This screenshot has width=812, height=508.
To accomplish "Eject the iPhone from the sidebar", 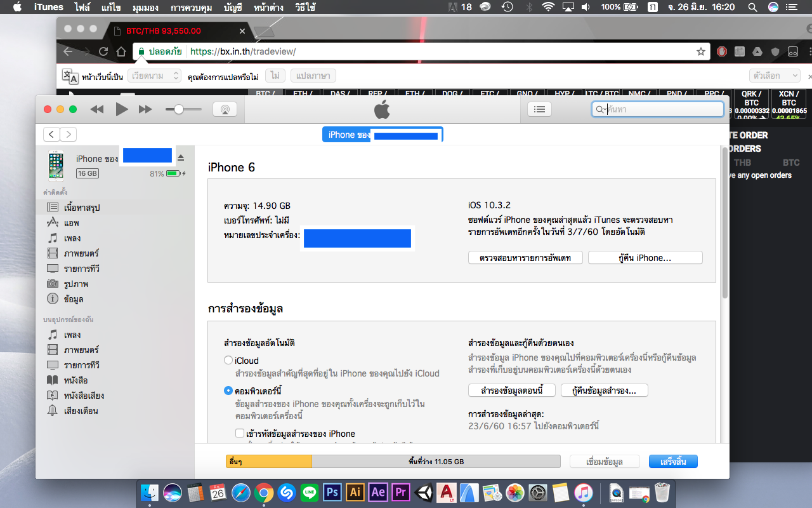I will pyautogui.click(x=180, y=157).
